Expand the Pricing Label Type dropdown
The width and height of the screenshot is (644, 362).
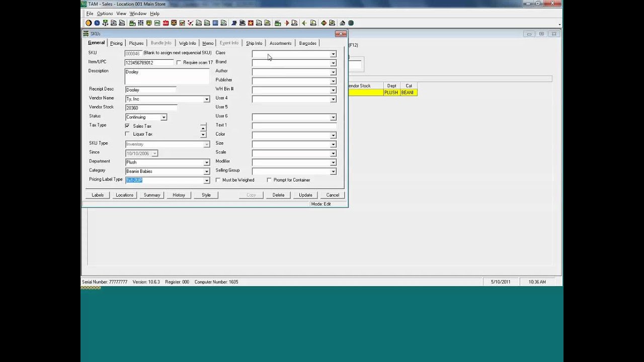tap(206, 180)
